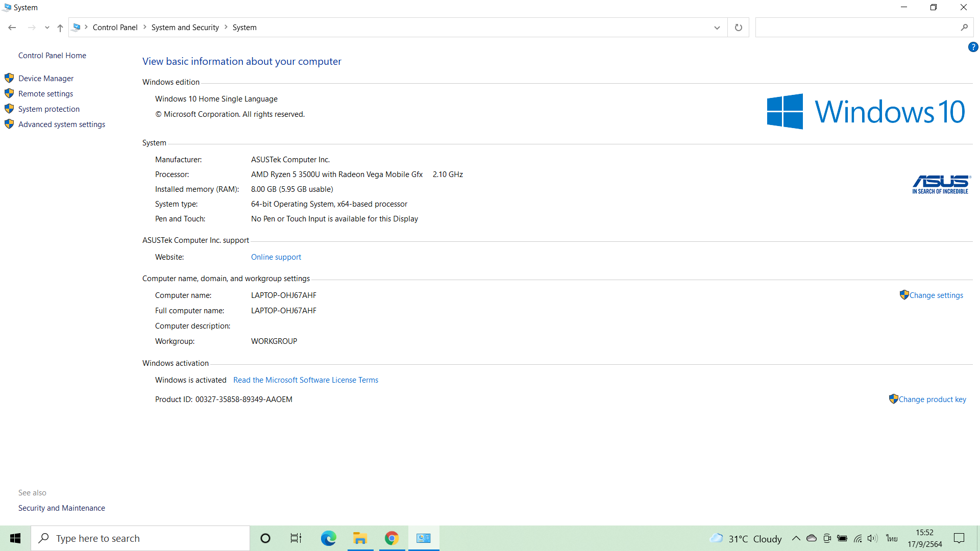This screenshot has height=551, width=980.
Task: Click the taskbar search box
Action: tap(140, 538)
